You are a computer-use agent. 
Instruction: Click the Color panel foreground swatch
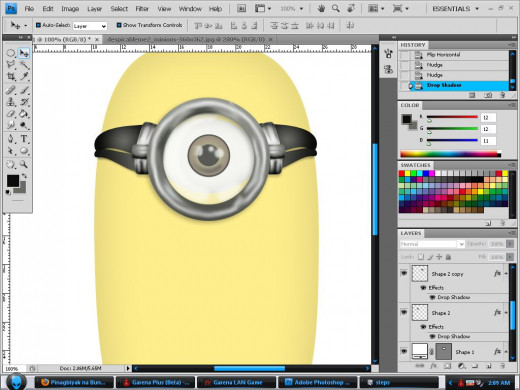point(406,119)
